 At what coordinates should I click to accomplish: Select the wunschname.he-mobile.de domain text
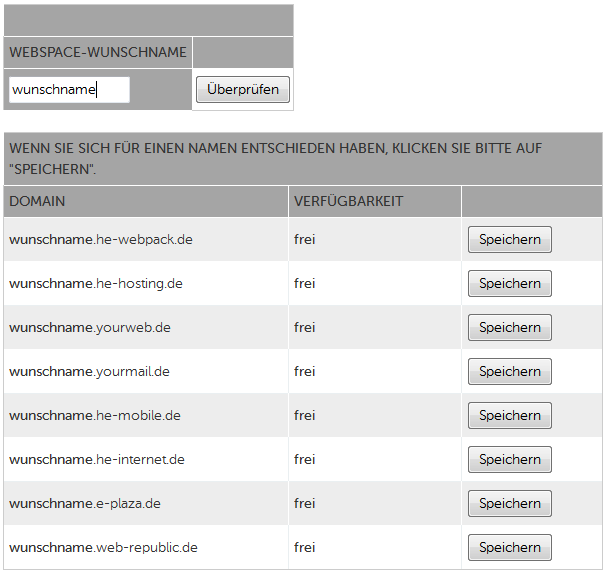pos(95,416)
